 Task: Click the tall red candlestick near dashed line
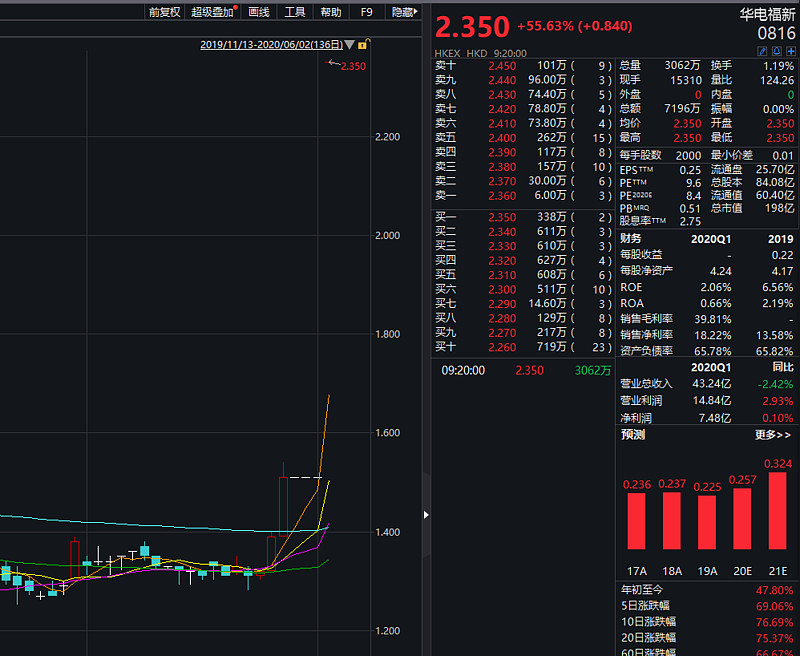pyautogui.click(x=283, y=506)
